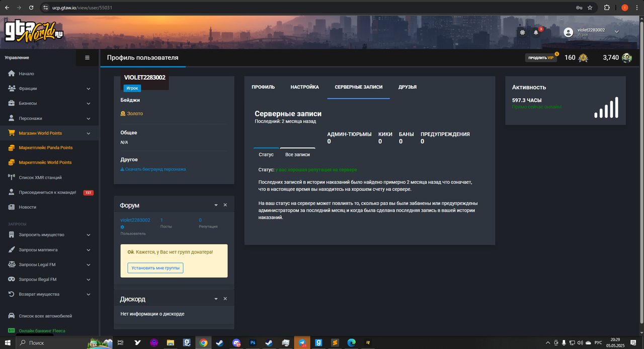
Task: Expand the Бизнесы submenu chevron
Action: (x=89, y=103)
